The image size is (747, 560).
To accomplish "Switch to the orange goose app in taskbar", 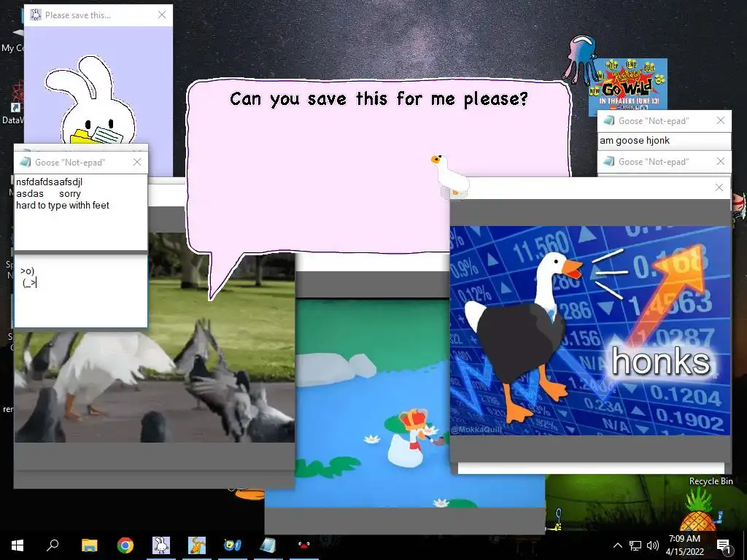I will 197,545.
